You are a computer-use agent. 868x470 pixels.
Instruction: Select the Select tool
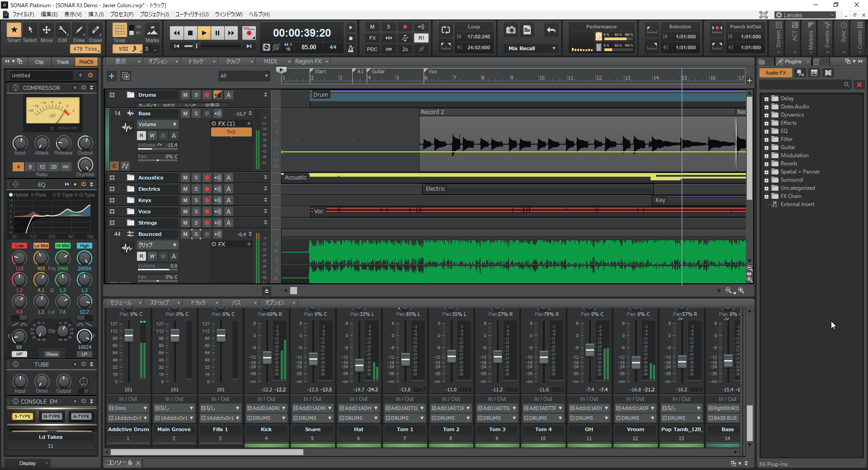tap(30, 30)
